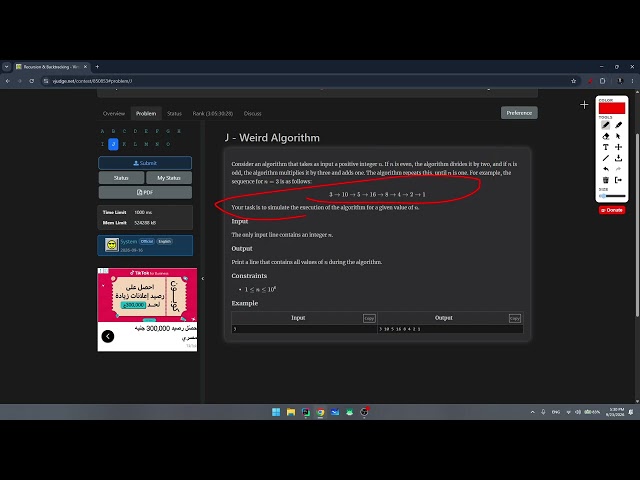This screenshot has width=640, height=480.
Task: Select the pen drawing tool
Action: point(605,125)
